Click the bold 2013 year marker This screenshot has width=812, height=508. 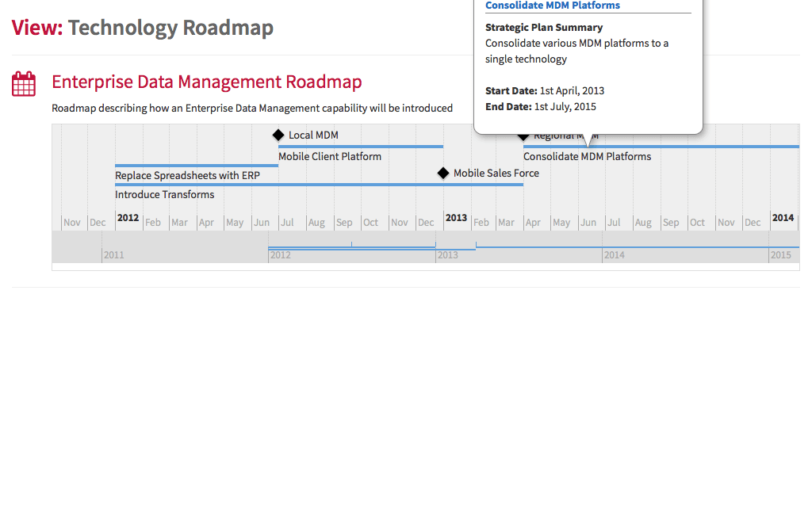pyautogui.click(x=456, y=218)
